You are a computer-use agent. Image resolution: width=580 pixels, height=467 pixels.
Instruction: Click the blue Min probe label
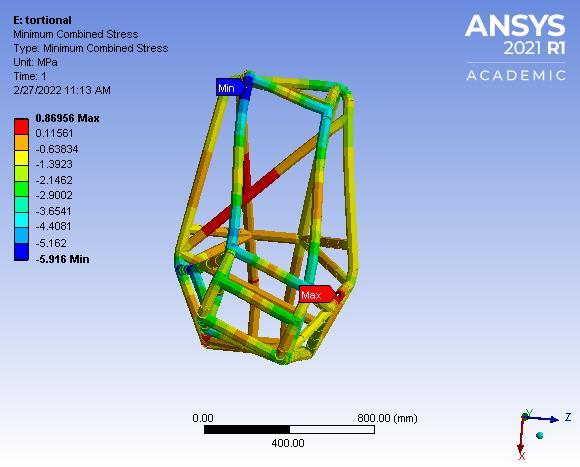pos(229,88)
